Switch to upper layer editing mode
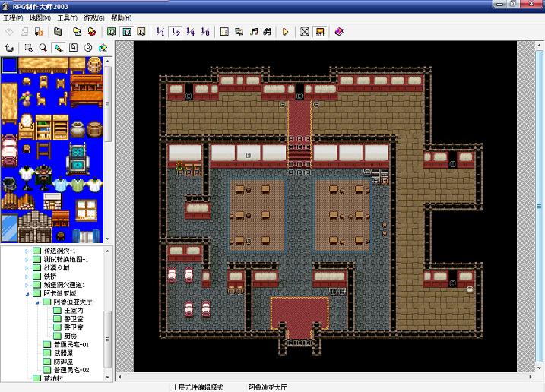Image resolution: width=545 pixels, height=392 pixels. tap(126, 32)
